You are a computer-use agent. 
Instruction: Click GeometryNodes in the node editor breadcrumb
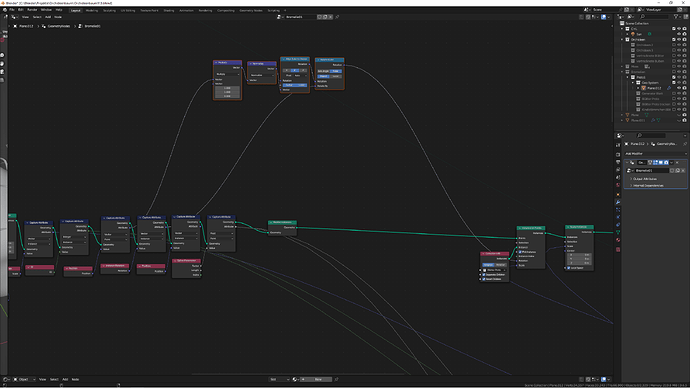pyautogui.click(x=59, y=26)
